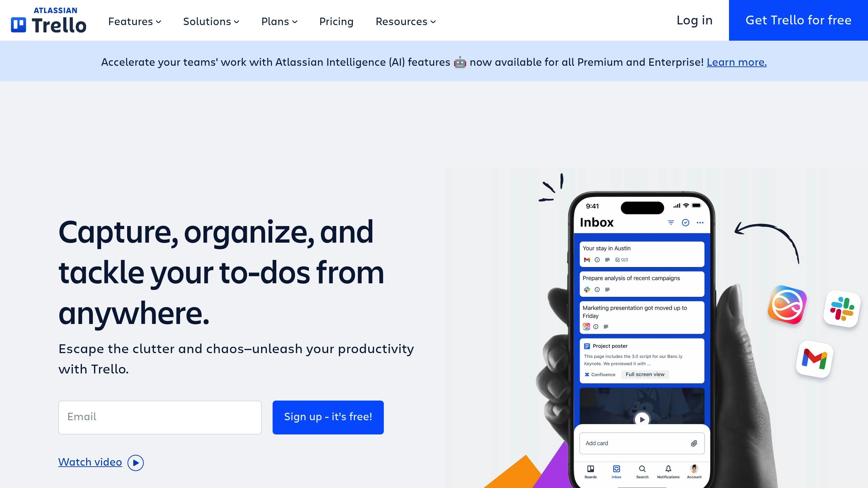The height and width of the screenshot is (488, 868).
Task: Click the checkmark icon in Inbox header
Action: [x=686, y=222]
